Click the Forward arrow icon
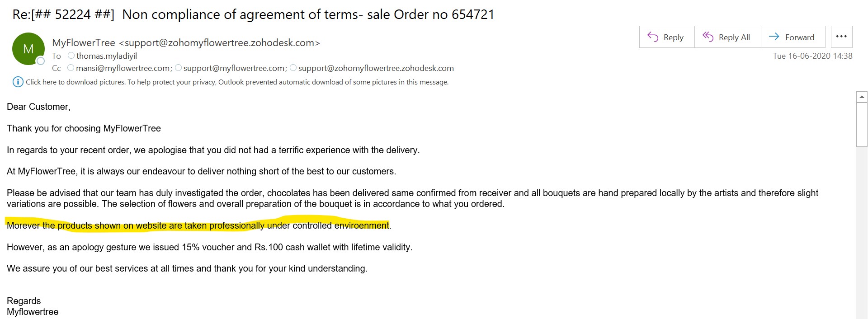The height and width of the screenshot is (319, 868). point(774,37)
